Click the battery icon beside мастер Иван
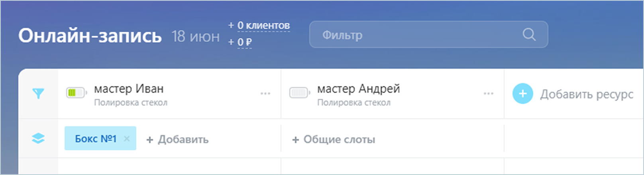The height and width of the screenshot is (175, 644). point(76,93)
